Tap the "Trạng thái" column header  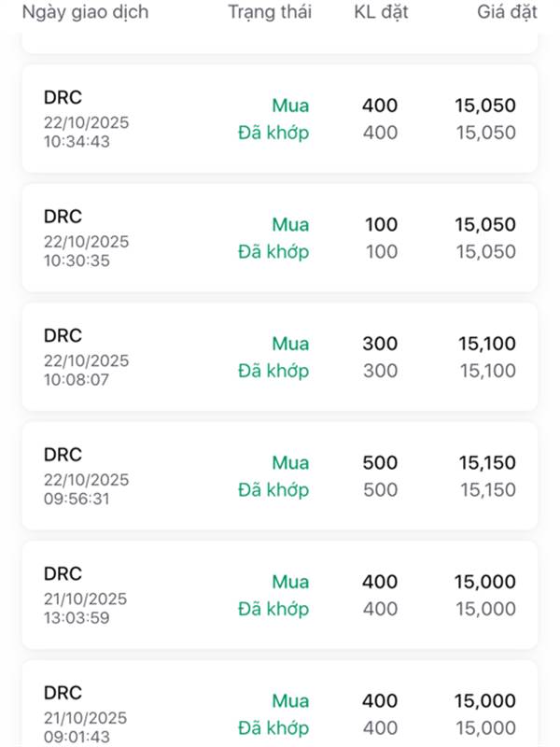[270, 12]
